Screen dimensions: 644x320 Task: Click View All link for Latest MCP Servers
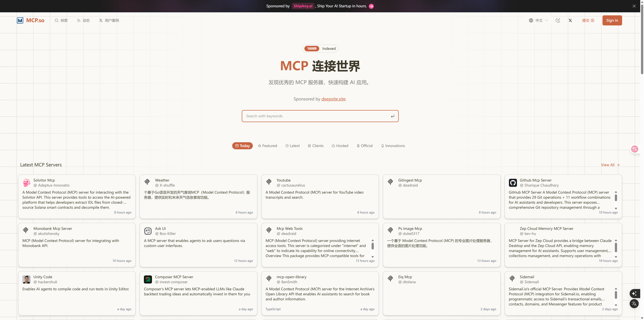tap(610, 165)
